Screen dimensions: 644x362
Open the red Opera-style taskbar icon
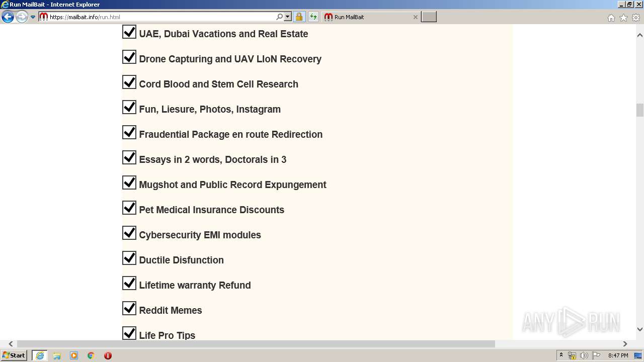tap(108, 355)
